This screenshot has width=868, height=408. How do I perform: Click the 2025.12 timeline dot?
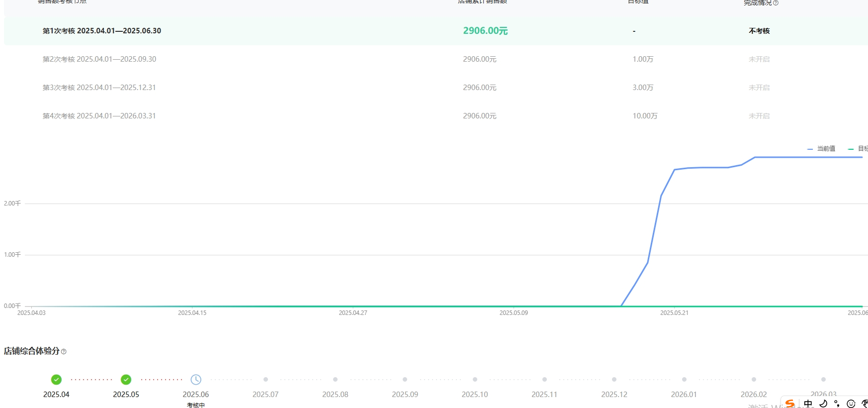(614, 380)
